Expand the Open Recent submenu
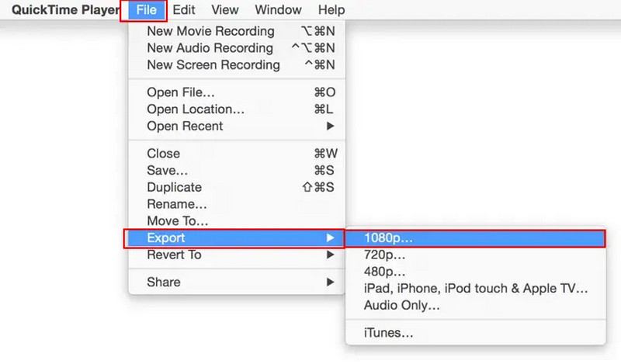The height and width of the screenshot is (364, 621). 185,126
